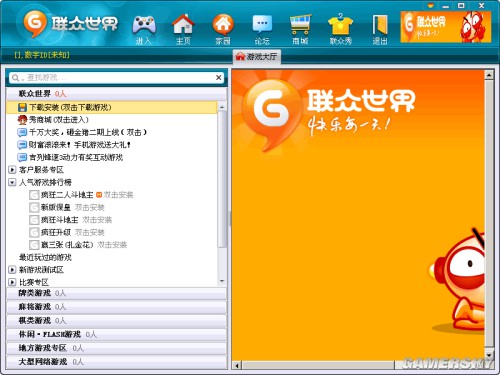Clear the game search box with X
500x375 pixels.
coord(219,78)
